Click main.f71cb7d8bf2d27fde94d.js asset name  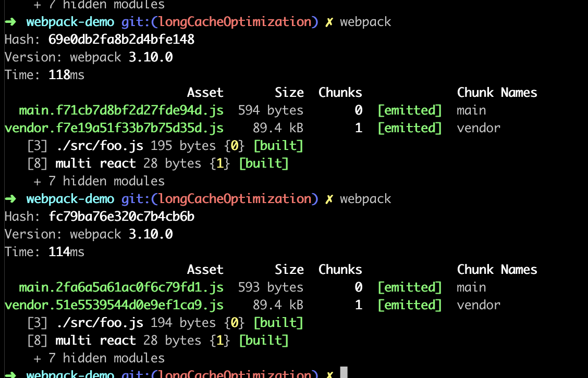(x=121, y=110)
